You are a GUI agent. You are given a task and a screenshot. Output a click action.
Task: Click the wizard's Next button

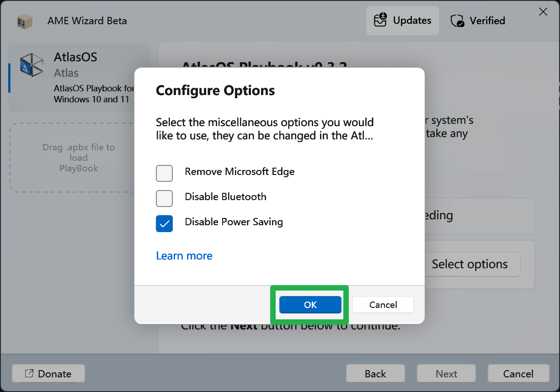(446, 374)
